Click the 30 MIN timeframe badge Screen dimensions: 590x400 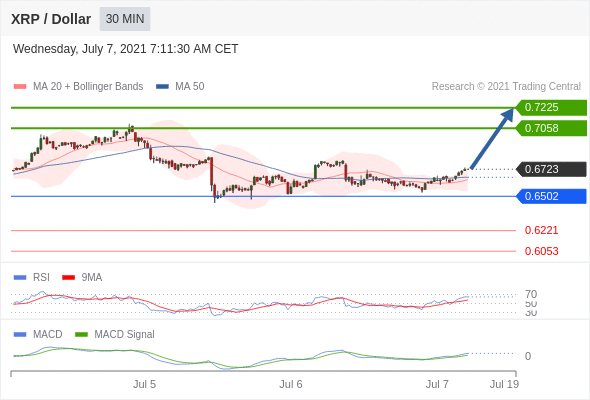coord(125,19)
